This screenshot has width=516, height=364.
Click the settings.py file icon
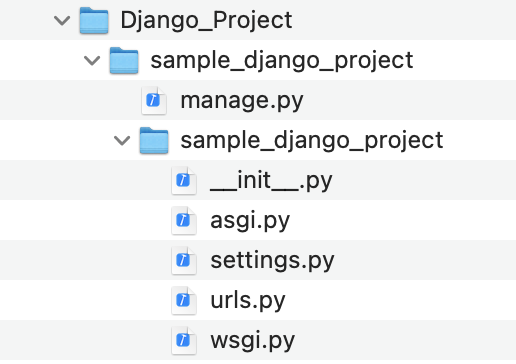tap(184, 260)
